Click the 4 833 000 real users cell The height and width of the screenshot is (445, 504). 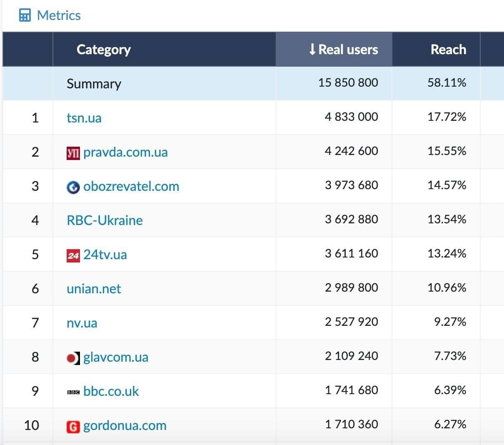351,117
